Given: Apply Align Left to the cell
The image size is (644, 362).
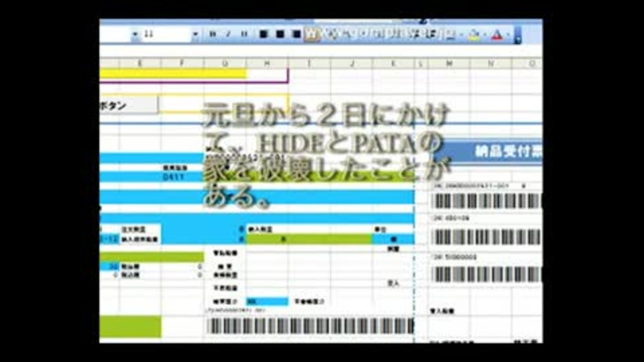Looking at the screenshot, I should (x=264, y=34).
